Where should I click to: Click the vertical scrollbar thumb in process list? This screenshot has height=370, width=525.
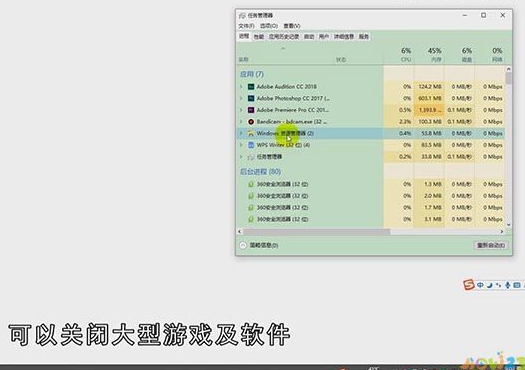pos(509,78)
